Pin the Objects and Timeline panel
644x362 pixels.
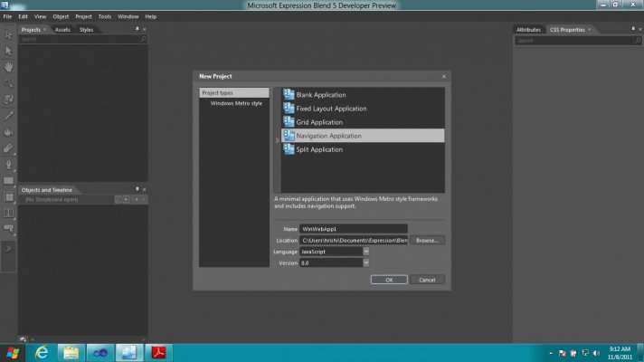(x=137, y=189)
